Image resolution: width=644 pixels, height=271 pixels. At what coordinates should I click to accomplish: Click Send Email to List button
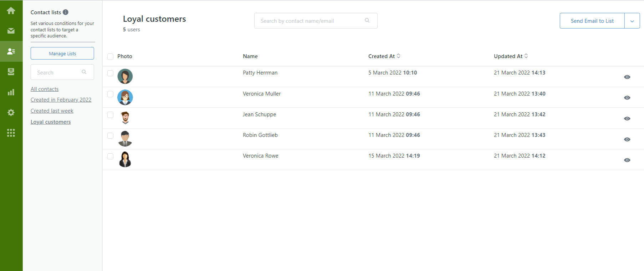(592, 21)
